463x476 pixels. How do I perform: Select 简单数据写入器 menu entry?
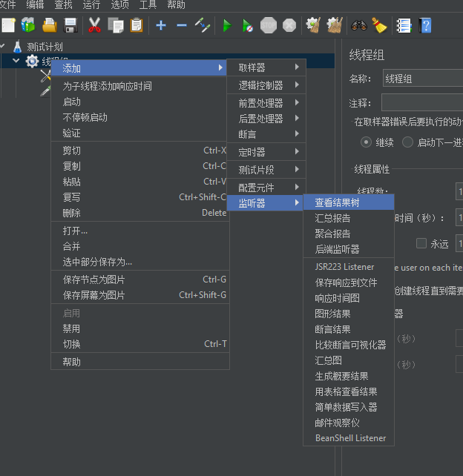coord(349,407)
